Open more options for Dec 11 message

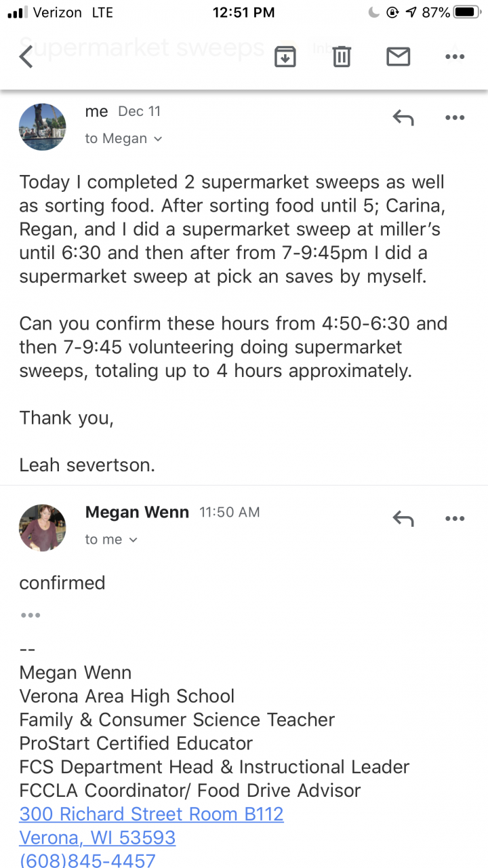[x=454, y=118]
